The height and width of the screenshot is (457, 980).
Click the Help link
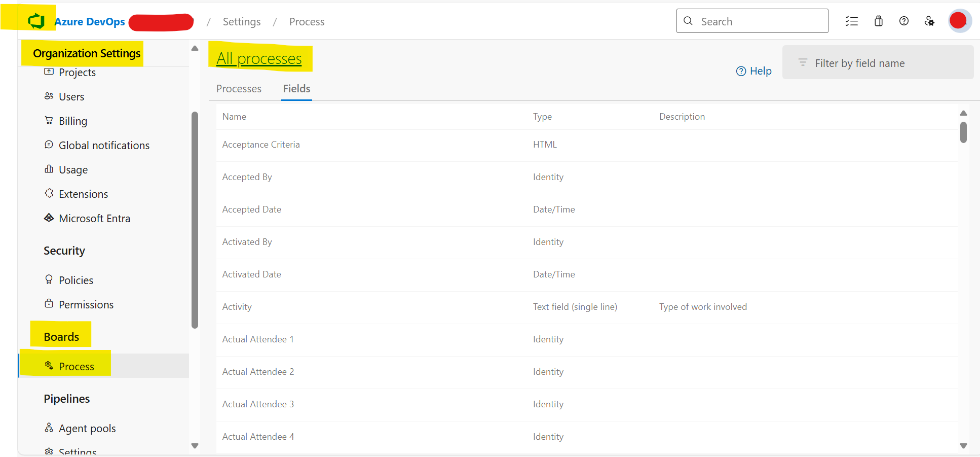761,71
